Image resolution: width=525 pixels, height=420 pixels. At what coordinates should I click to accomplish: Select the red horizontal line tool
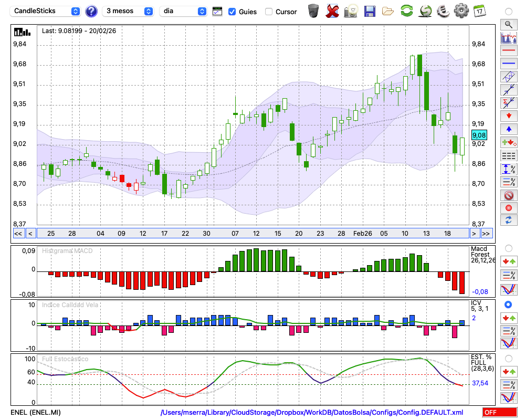pyautogui.click(x=508, y=50)
